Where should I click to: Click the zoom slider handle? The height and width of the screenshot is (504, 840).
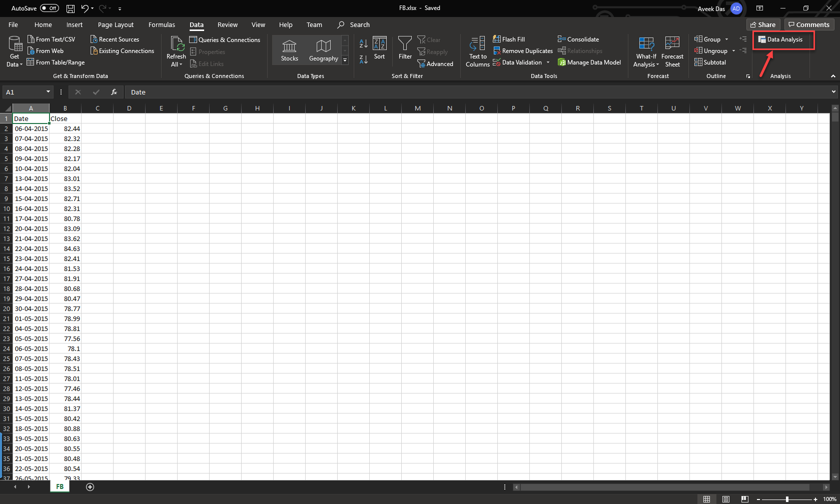787,499
